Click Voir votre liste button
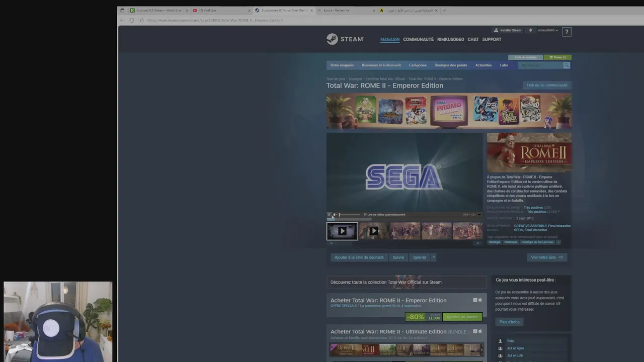 click(547, 257)
